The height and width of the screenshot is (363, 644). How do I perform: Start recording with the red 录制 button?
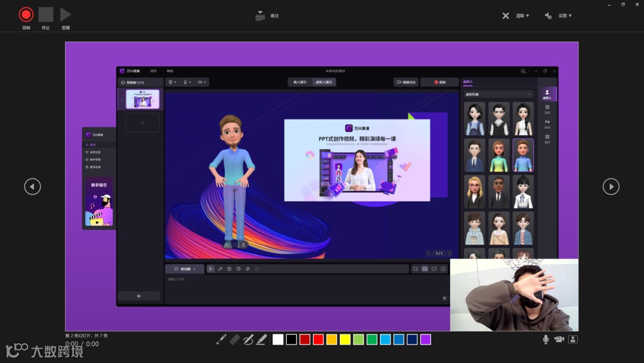(26, 15)
